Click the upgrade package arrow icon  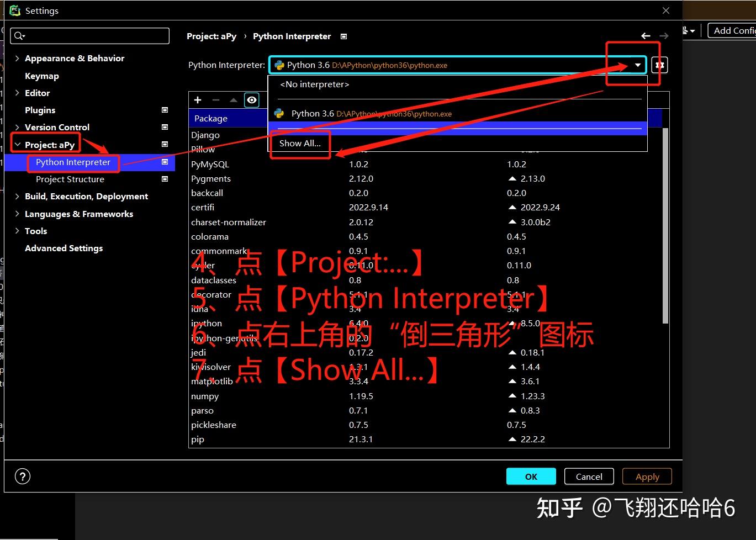click(233, 100)
